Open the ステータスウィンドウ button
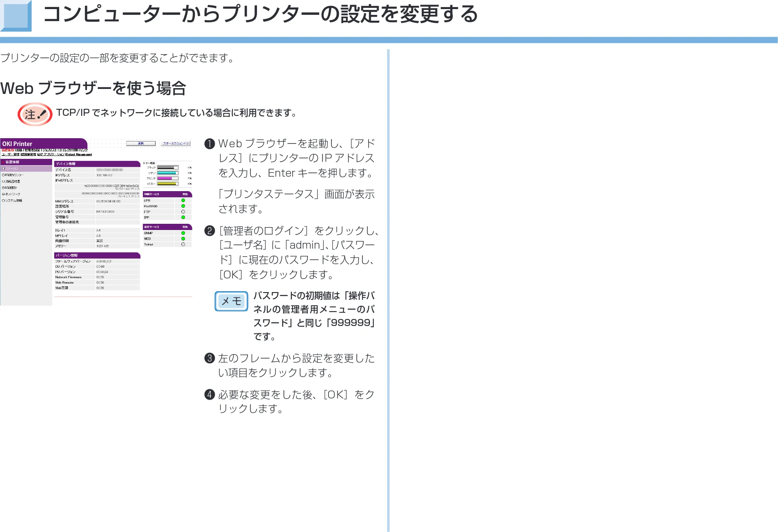 [x=176, y=144]
